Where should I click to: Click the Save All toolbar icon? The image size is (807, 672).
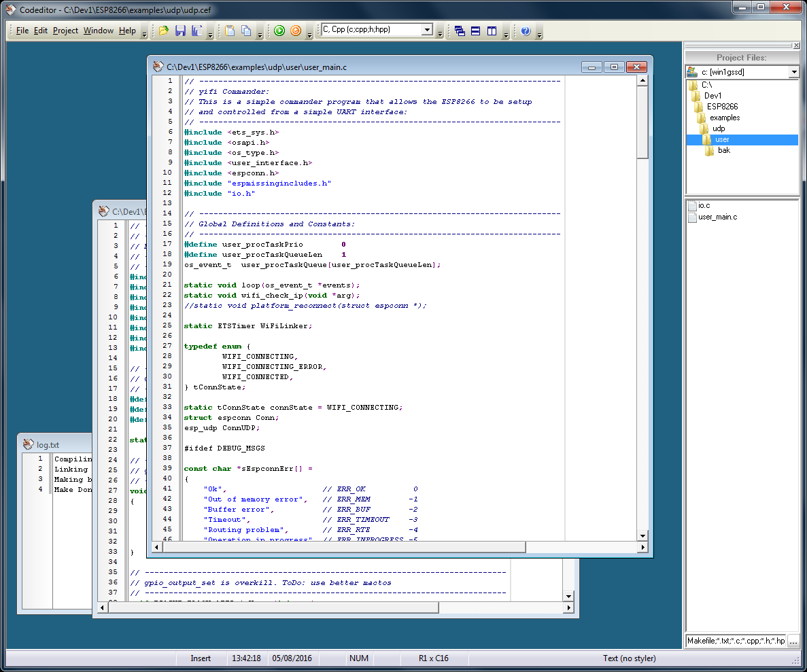[197, 31]
